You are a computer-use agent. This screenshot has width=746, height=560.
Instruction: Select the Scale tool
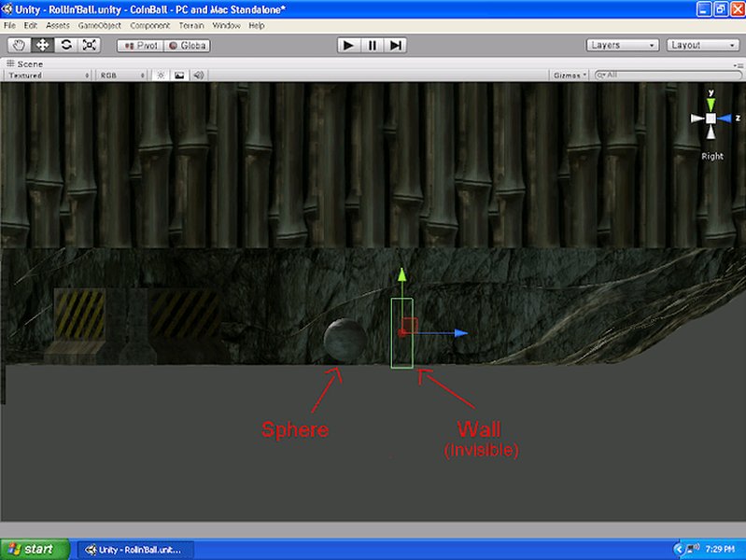[x=90, y=45]
